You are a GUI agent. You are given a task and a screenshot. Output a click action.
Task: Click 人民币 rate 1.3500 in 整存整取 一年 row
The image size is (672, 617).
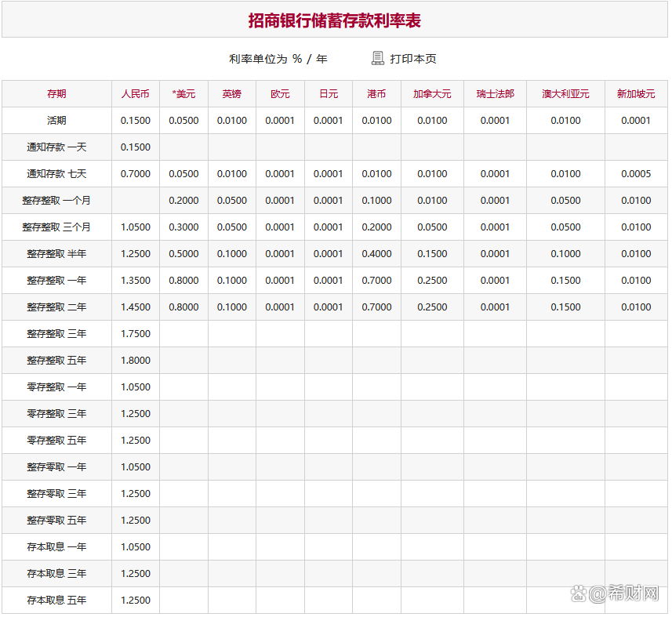[136, 280]
